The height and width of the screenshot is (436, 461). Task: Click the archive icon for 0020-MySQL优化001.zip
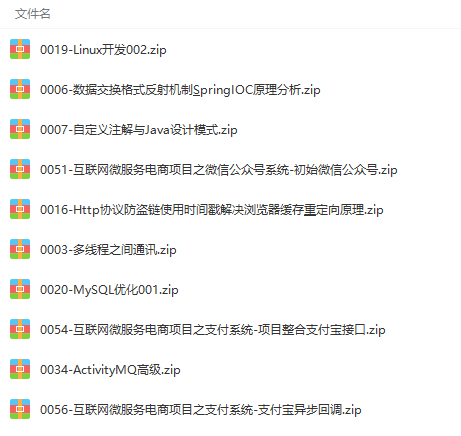coord(20,289)
